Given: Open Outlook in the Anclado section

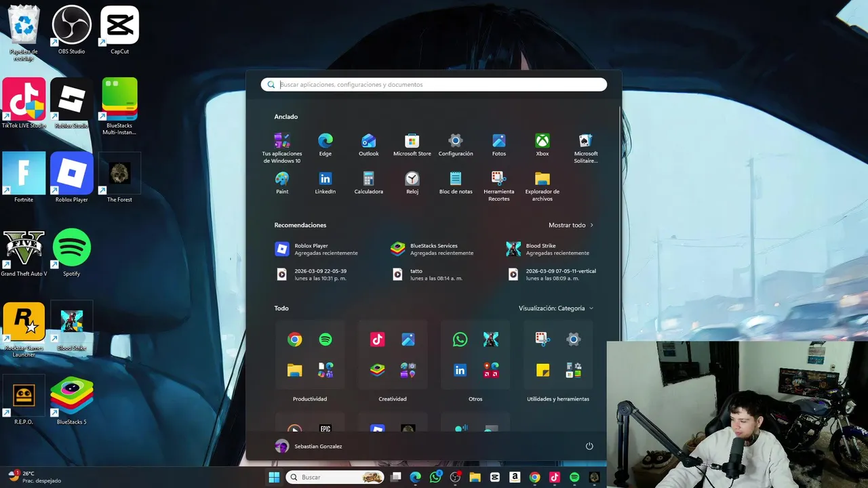Looking at the screenshot, I should coord(369,144).
